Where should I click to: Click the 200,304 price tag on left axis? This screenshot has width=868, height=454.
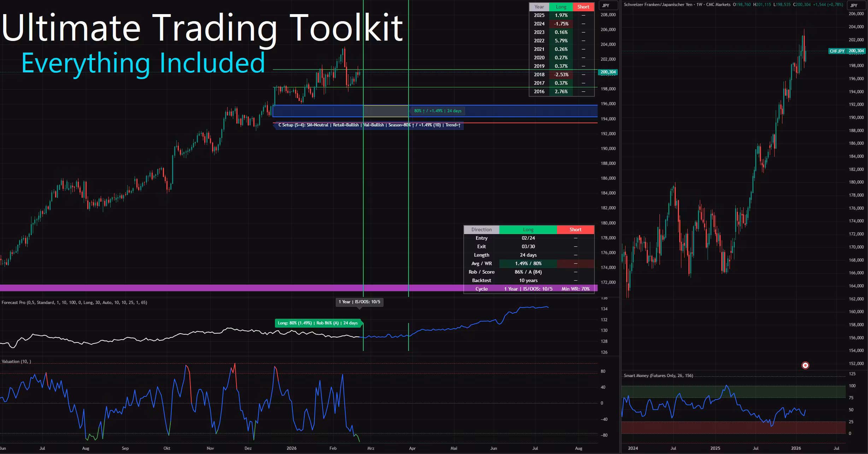point(608,72)
